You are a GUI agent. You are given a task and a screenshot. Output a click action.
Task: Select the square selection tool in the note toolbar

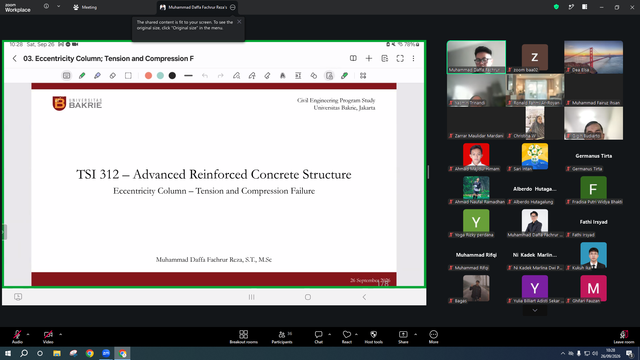(x=128, y=76)
